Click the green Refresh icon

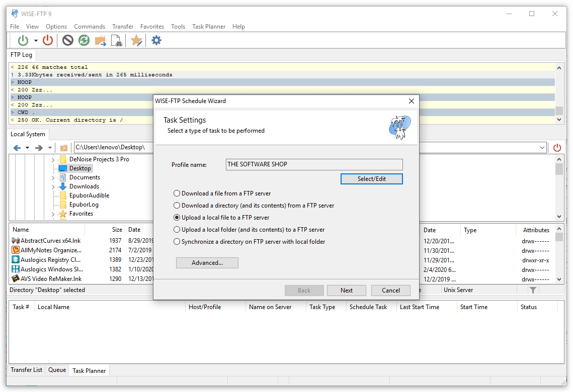coord(84,40)
